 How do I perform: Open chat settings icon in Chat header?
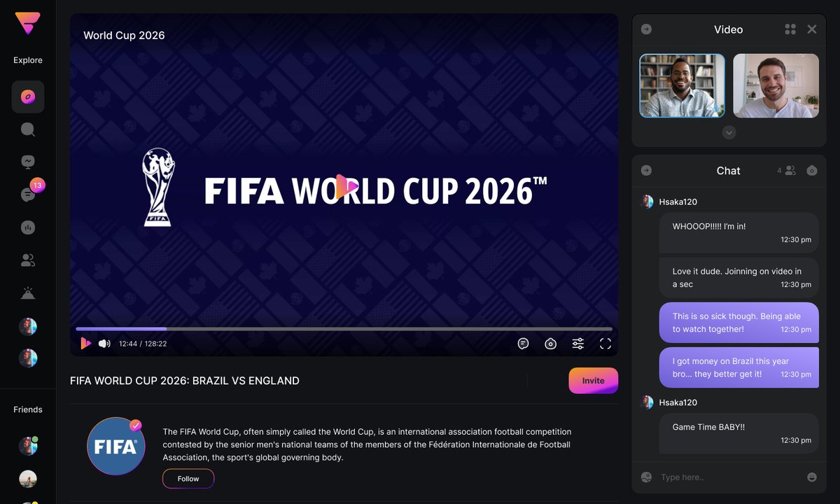tap(812, 170)
